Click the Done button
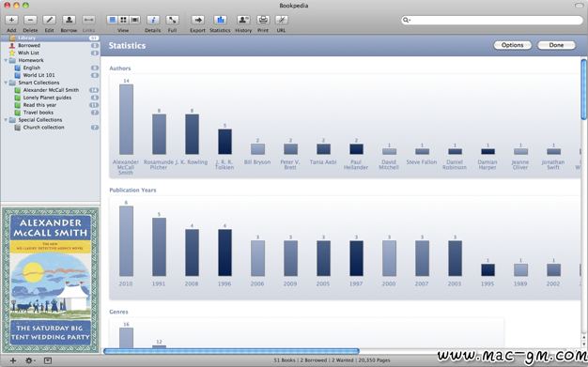The image size is (588, 367). point(556,45)
